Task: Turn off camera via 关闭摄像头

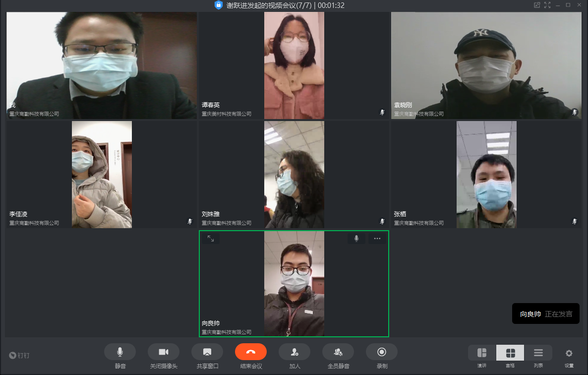Action: click(163, 352)
